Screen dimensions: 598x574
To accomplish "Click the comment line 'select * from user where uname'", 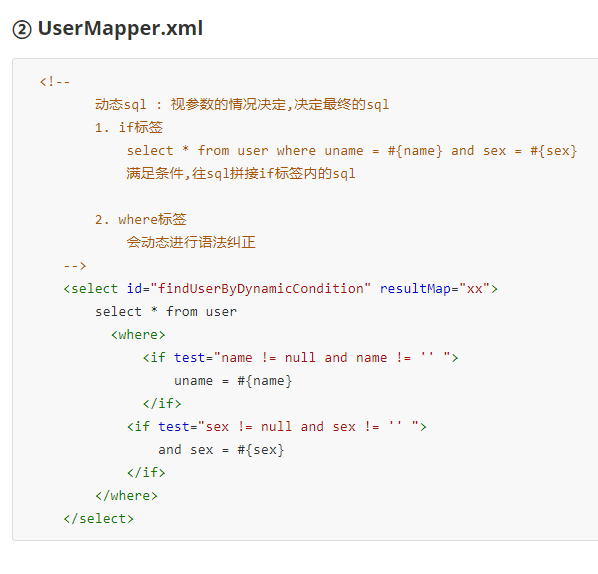I will (x=352, y=151).
